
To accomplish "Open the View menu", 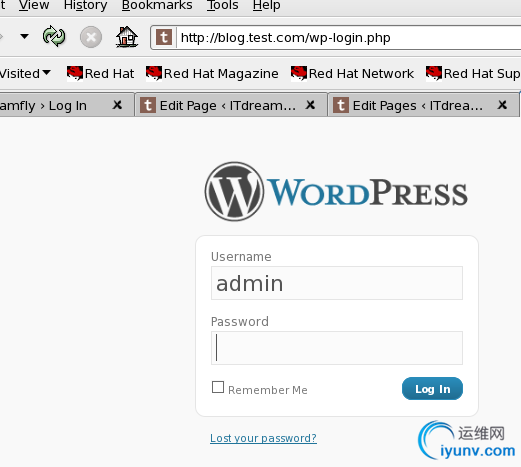I will pos(34,5).
